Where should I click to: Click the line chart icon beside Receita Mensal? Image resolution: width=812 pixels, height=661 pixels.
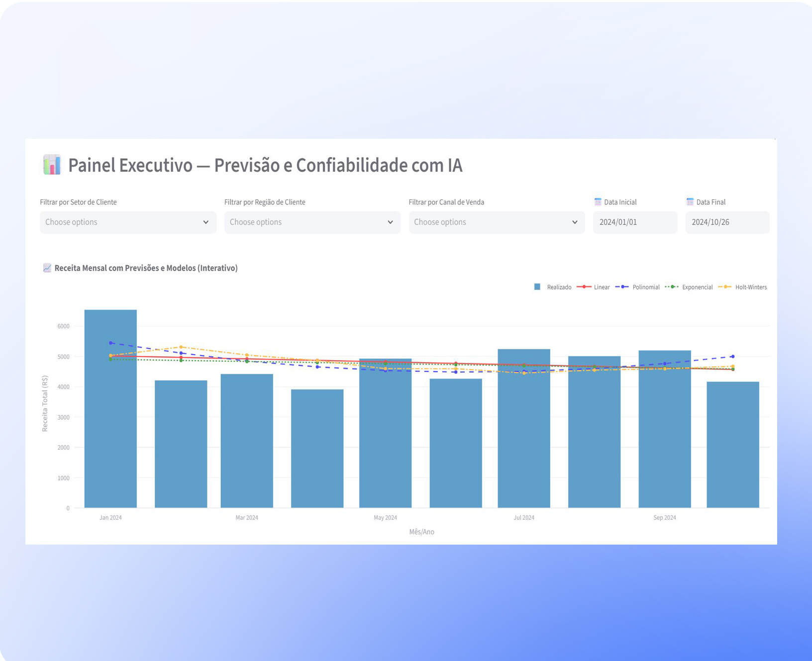[x=47, y=268]
